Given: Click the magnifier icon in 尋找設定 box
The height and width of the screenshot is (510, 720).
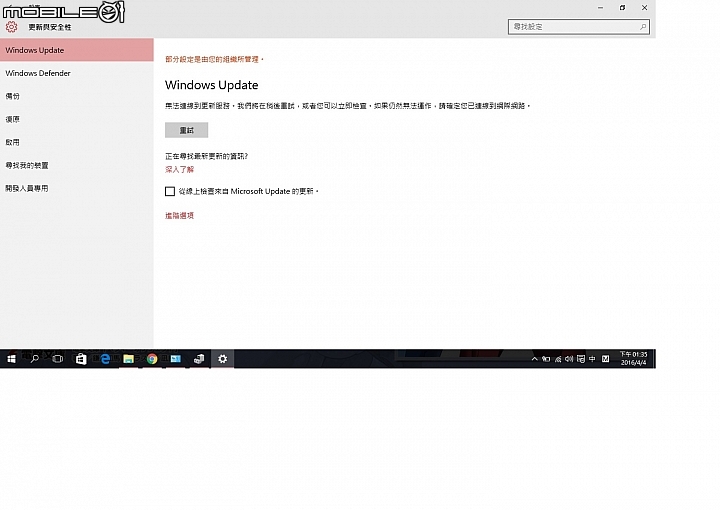Looking at the screenshot, I should (x=643, y=27).
